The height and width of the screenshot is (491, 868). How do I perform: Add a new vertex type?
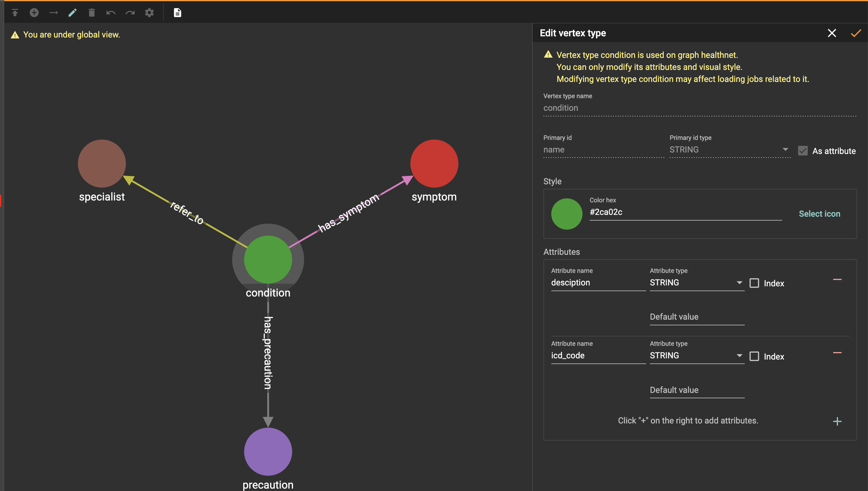(34, 13)
